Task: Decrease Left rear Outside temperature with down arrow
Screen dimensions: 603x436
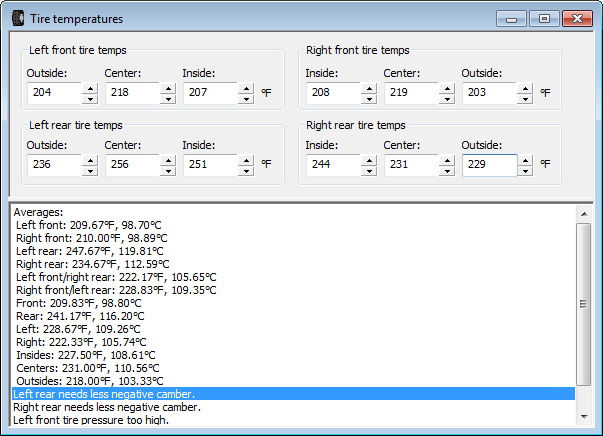Action: (90, 171)
